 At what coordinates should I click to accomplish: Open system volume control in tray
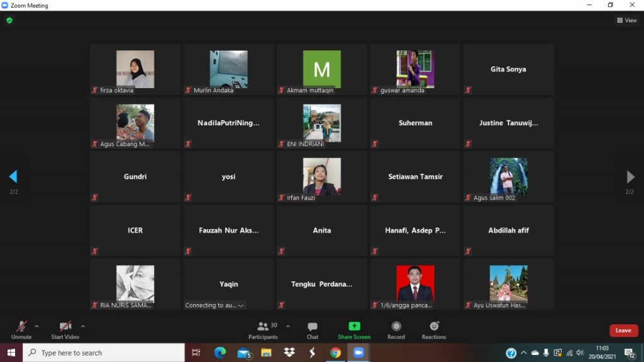[x=580, y=353]
